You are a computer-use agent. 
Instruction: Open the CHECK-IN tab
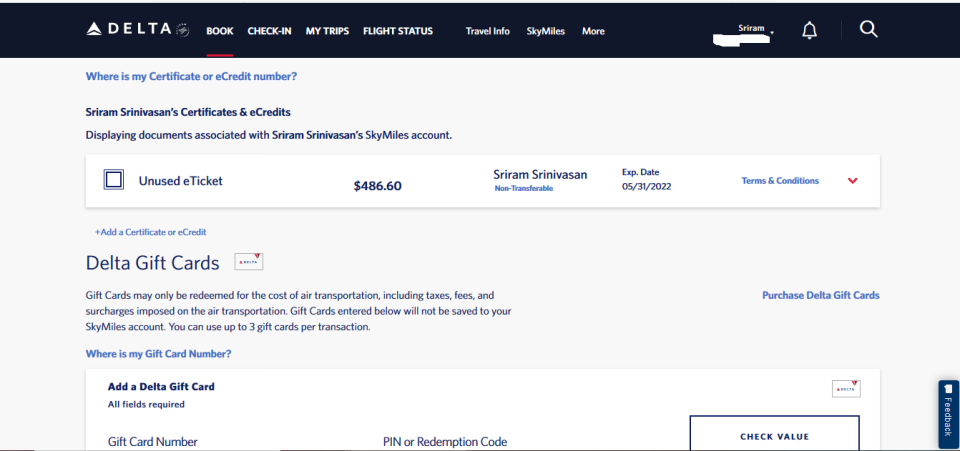[x=269, y=31]
